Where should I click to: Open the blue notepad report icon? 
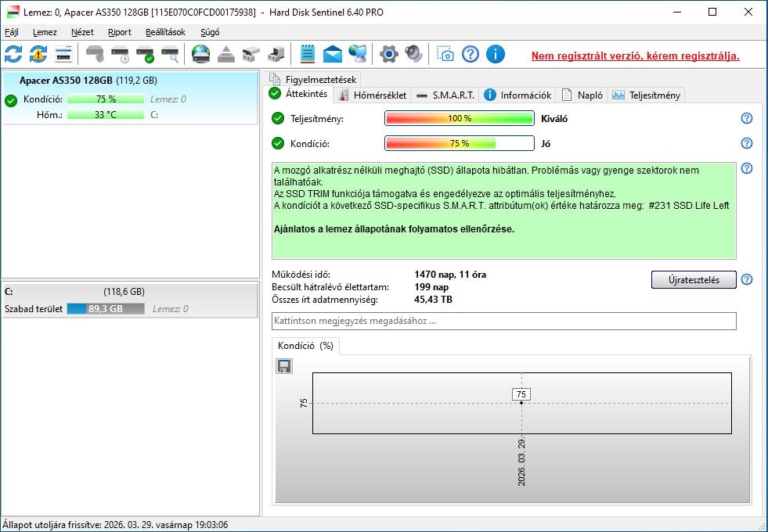coord(307,54)
